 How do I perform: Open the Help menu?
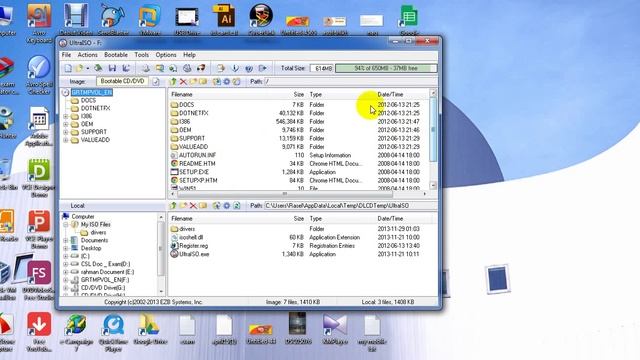click(189, 55)
